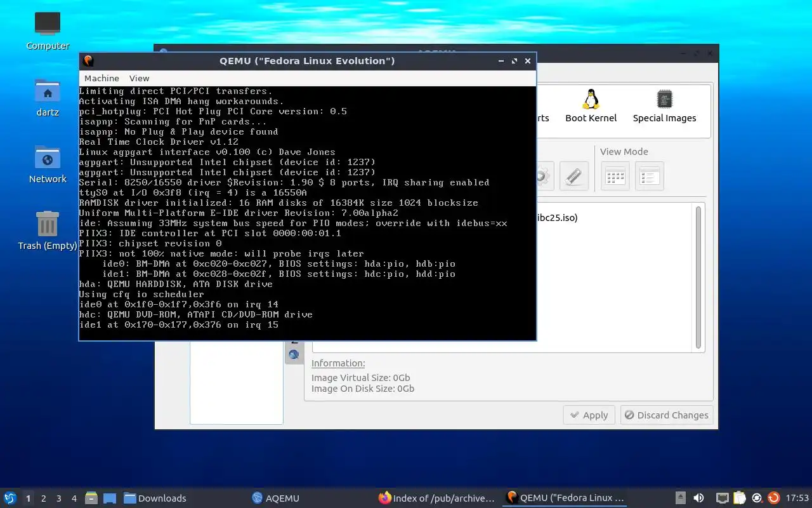Click the gear play icon in AQEMU
Screen dimensions: 812x508
[544, 176]
